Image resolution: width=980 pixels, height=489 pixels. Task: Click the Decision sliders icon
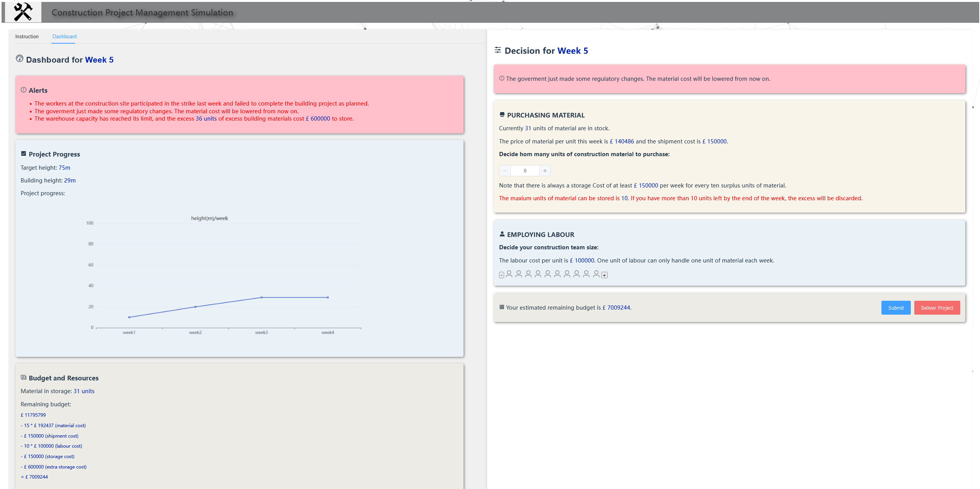[x=498, y=50]
